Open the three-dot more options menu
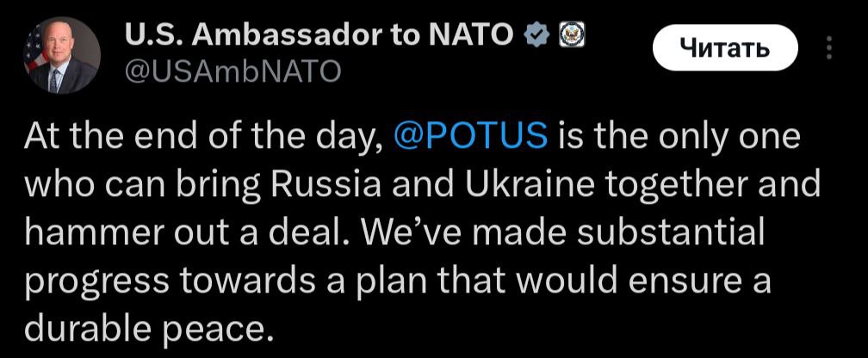 (829, 48)
